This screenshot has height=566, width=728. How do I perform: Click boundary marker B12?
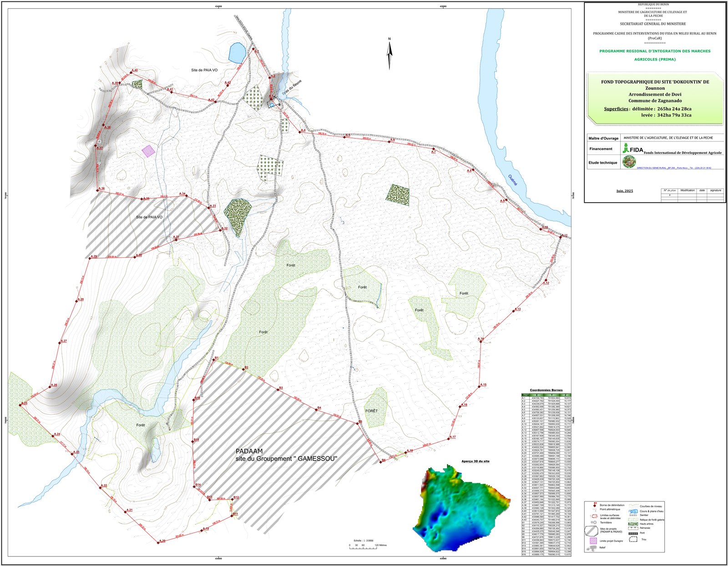233,499
